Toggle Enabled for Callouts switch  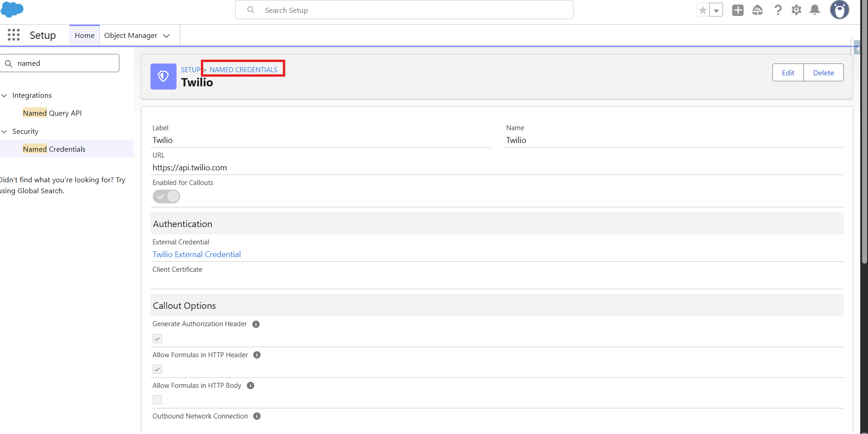click(166, 196)
